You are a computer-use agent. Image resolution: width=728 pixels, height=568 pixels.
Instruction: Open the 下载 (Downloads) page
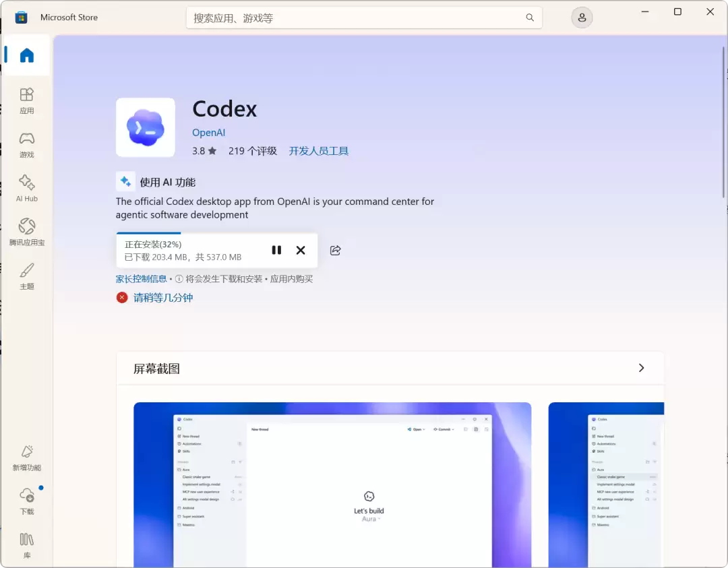[x=26, y=502]
